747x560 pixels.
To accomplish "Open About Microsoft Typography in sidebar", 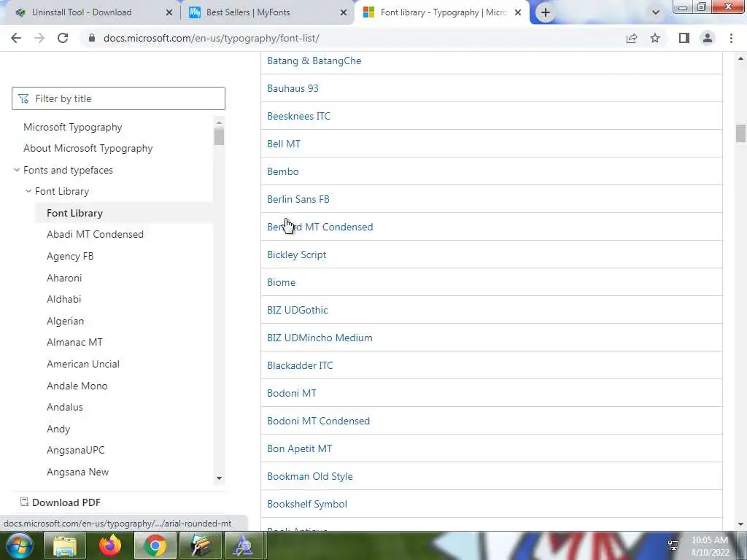I will click(88, 148).
